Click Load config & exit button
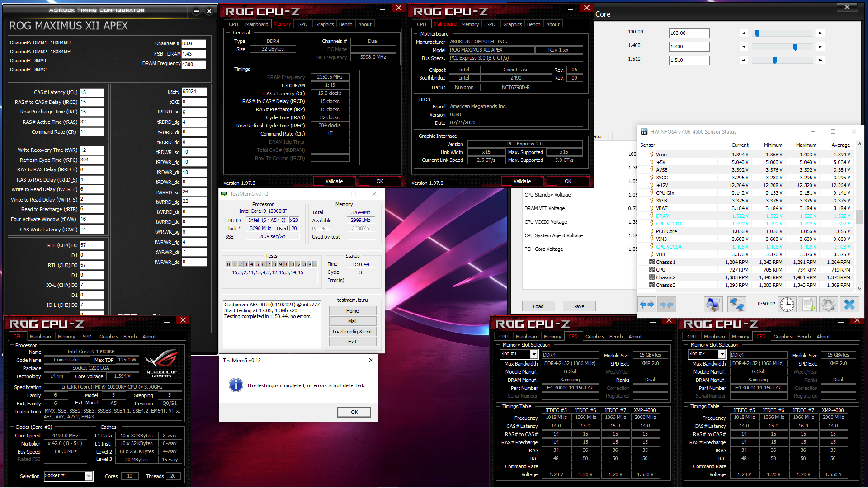This screenshot has width=868, height=488. pyautogui.click(x=352, y=332)
